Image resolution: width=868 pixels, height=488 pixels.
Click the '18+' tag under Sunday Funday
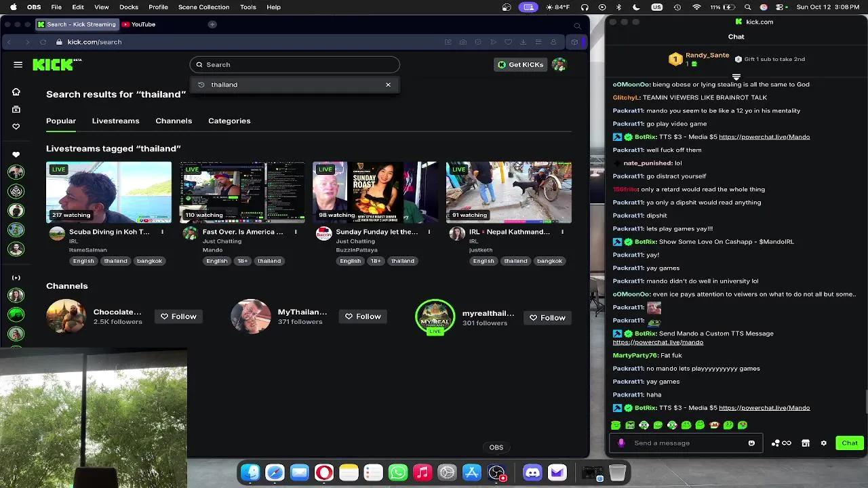click(376, 261)
